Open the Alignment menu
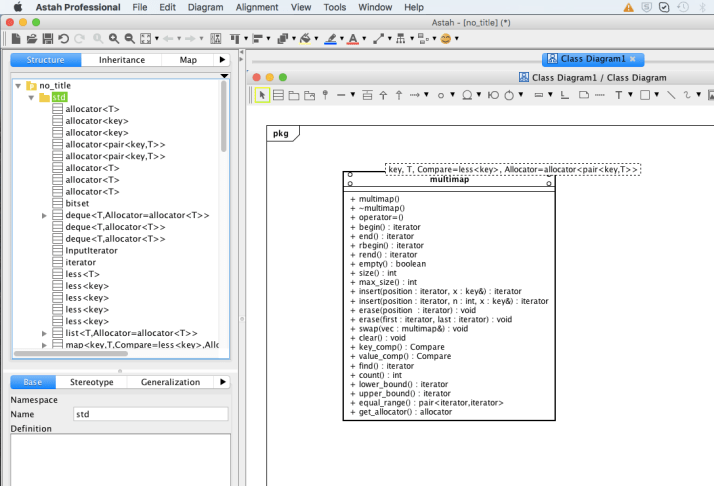 pyautogui.click(x=257, y=7)
